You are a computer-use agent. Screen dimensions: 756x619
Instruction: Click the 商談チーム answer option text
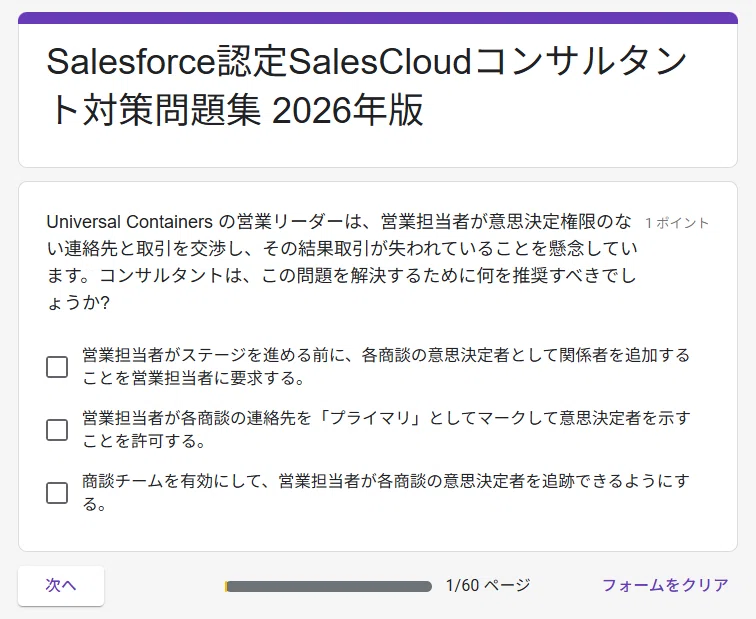pos(386,492)
